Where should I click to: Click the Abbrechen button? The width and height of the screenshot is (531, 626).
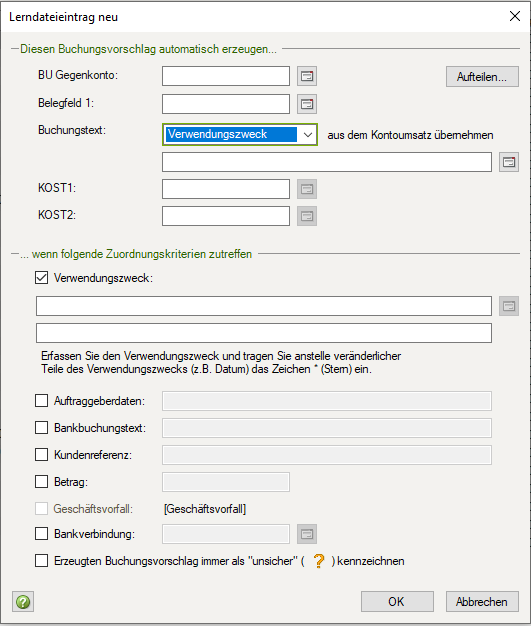(482, 601)
